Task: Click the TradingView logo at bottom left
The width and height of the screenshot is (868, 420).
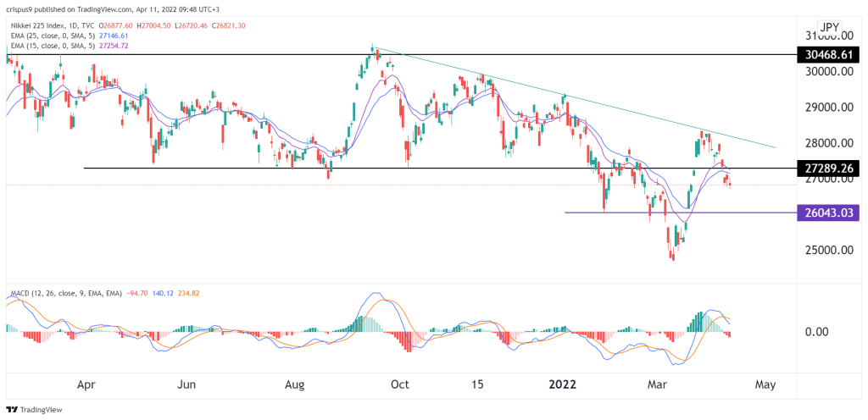Action: [x=34, y=410]
